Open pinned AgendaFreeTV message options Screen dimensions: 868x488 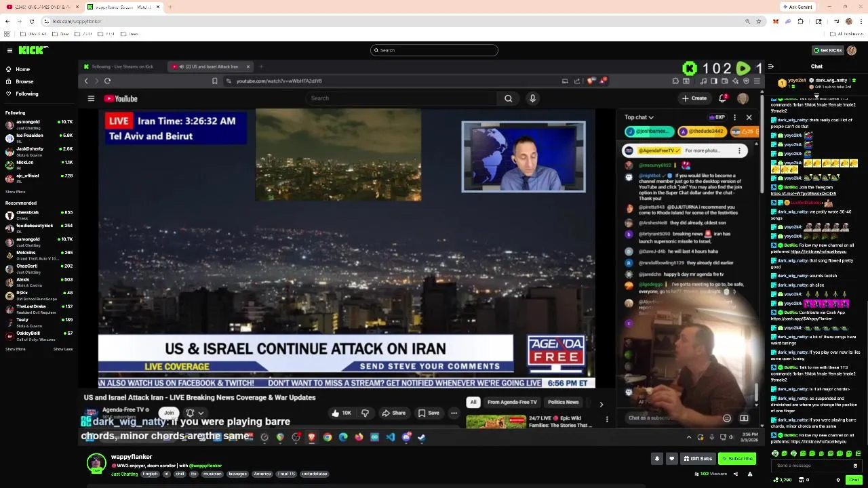739,150
